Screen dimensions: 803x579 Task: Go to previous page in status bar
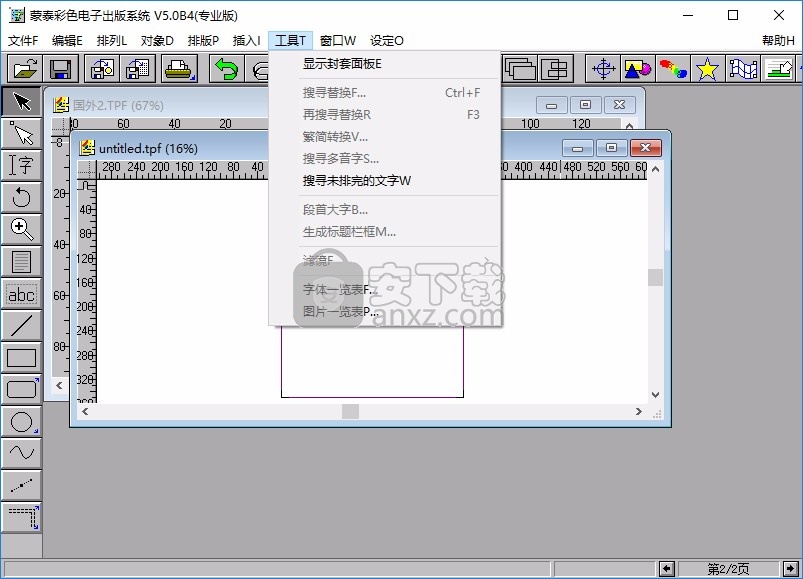coord(667,568)
